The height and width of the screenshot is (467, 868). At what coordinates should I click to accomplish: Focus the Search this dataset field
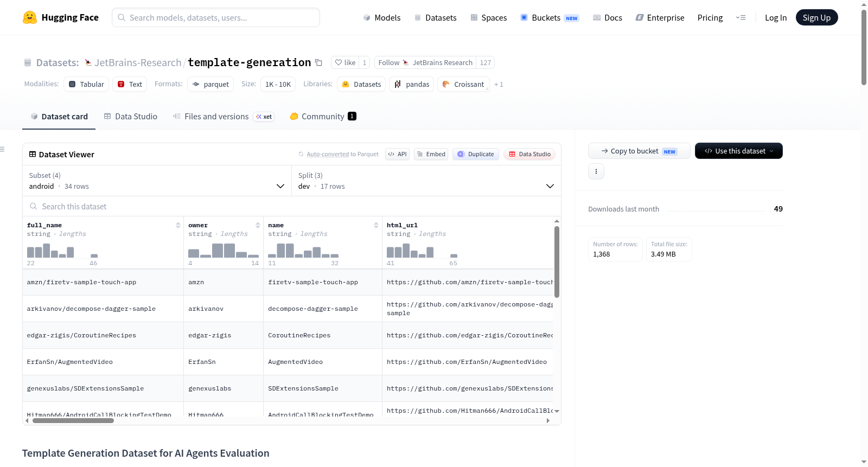point(292,206)
